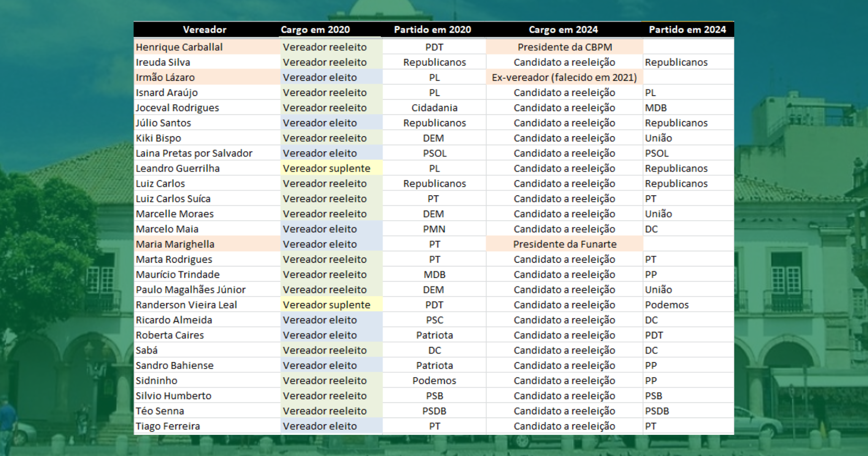This screenshot has height=456, width=868.
Task: Select 'Republicanos' in Leandro Guerrilha row
Action: coord(688,168)
